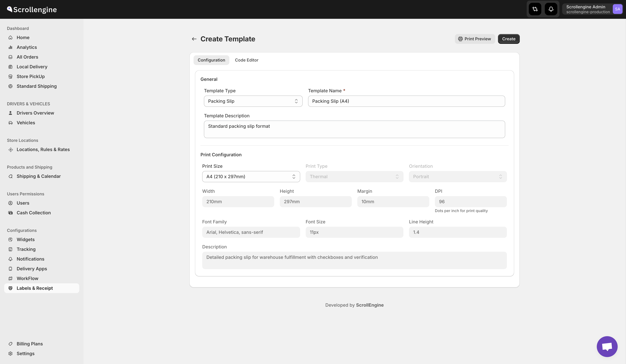
Task: Open Settings from the sidebar
Action: point(25,353)
